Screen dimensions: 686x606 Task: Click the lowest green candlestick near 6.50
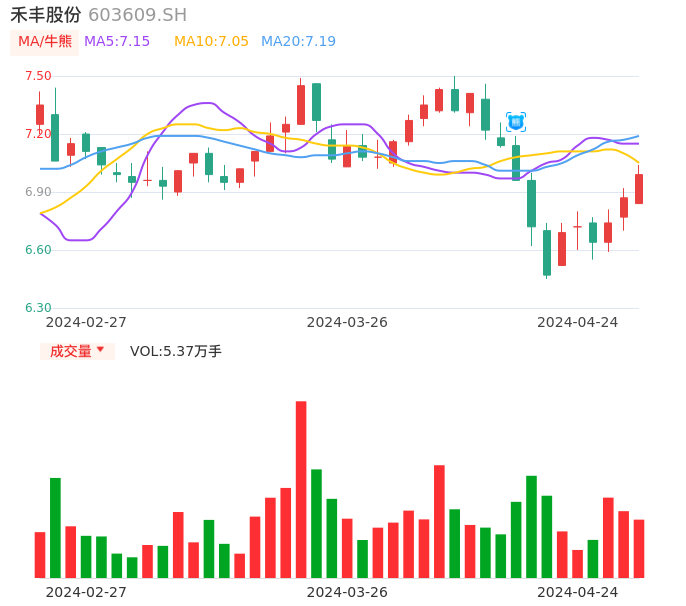pyautogui.click(x=547, y=252)
